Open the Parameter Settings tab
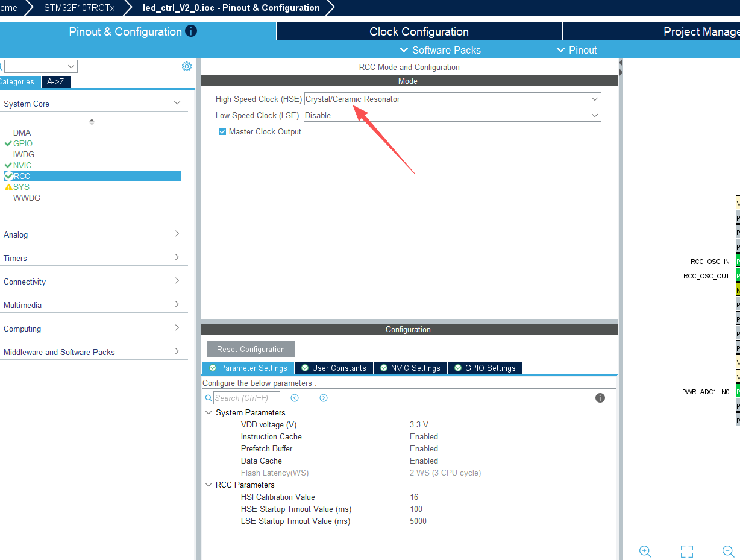 pyautogui.click(x=248, y=368)
